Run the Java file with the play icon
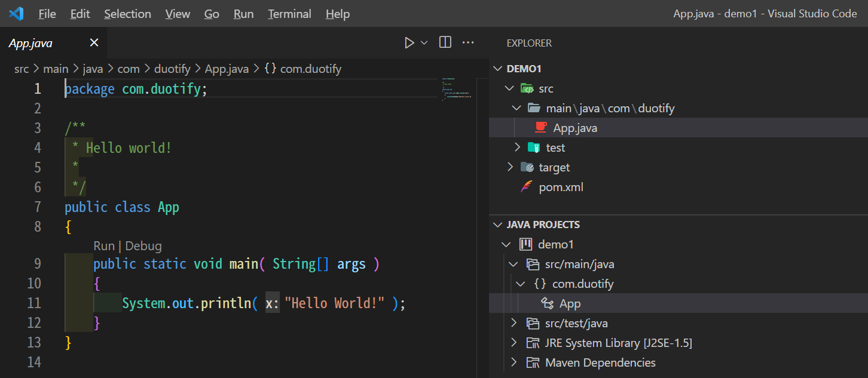Screen dimensions: 868x378 tap(409, 42)
